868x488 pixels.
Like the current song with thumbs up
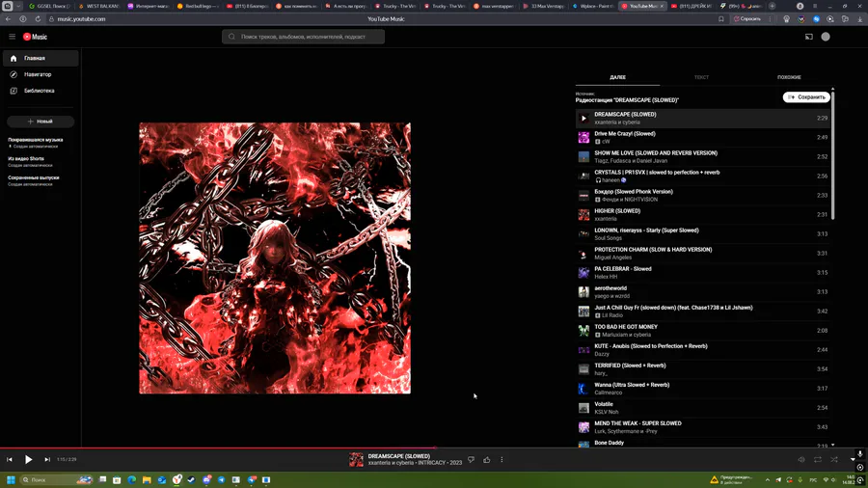pos(487,459)
